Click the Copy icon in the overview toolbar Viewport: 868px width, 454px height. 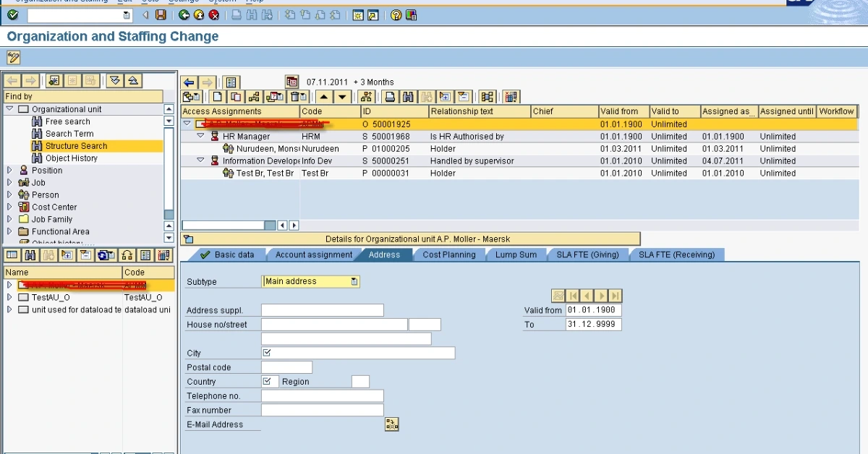(x=236, y=97)
